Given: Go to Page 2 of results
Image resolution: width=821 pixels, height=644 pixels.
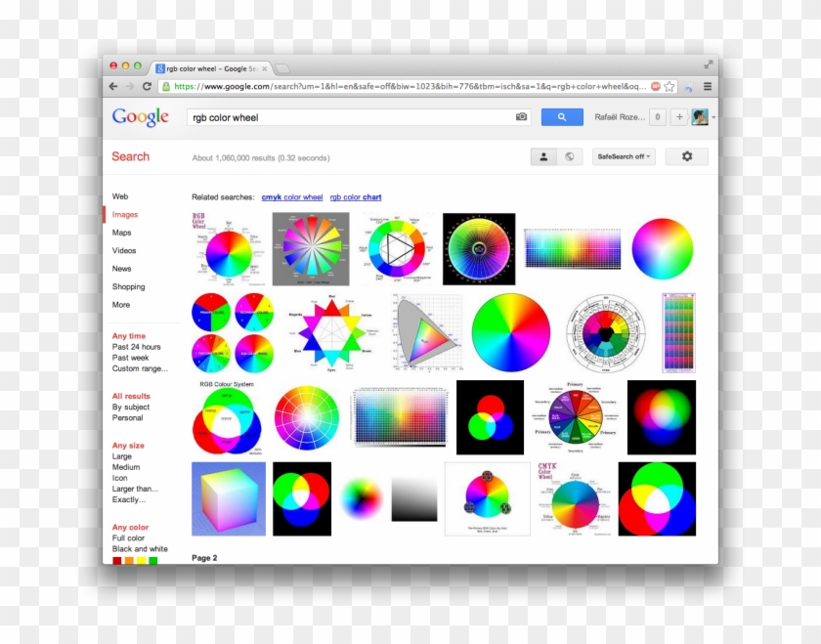Looking at the screenshot, I should (x=204, y=558).
